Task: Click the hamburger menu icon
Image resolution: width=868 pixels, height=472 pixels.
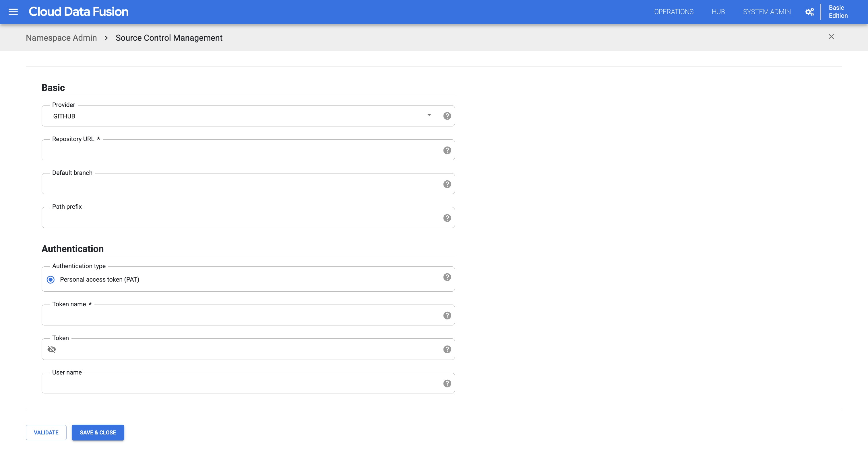Action: coord(13,11)
